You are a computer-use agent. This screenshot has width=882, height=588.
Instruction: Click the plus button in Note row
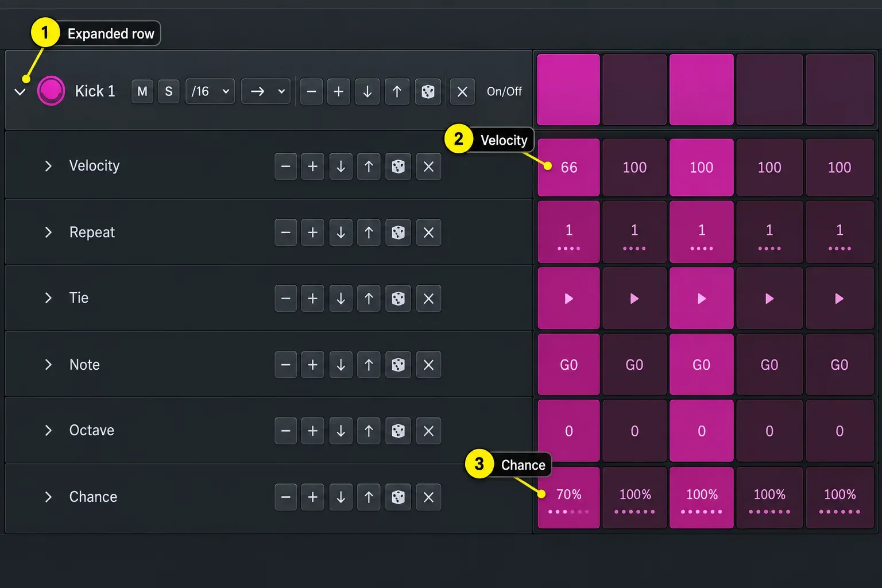tap(313, 365)
